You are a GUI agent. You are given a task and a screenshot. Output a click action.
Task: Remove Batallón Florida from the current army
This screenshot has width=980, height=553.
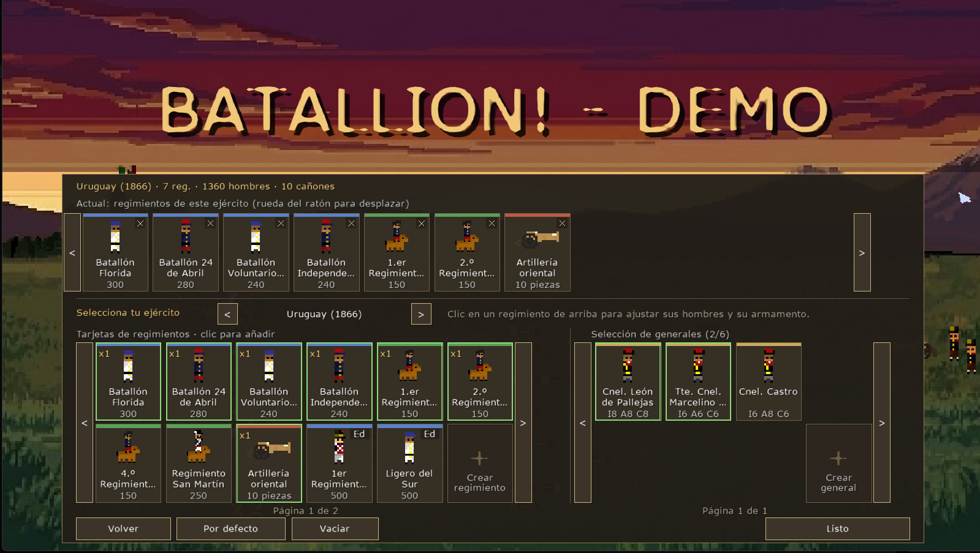140,224
